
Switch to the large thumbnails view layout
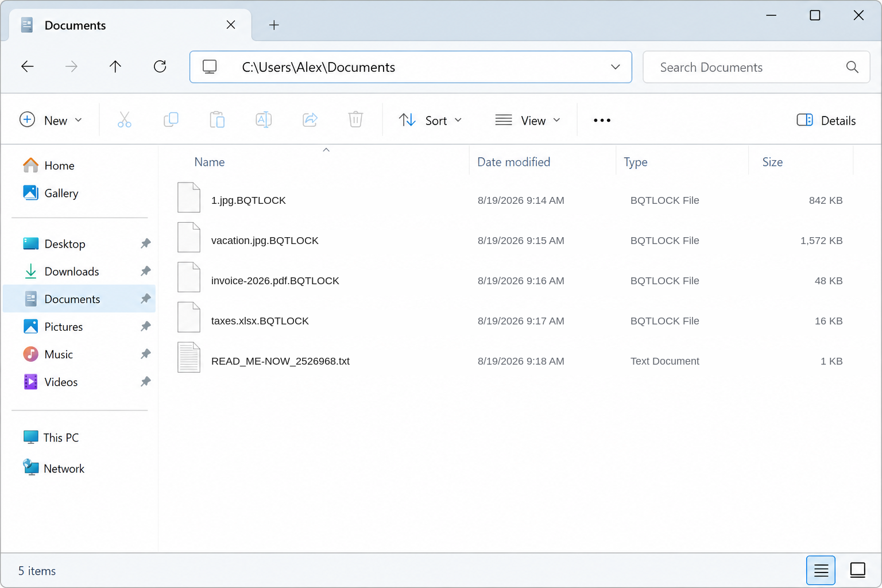point(858,570)
